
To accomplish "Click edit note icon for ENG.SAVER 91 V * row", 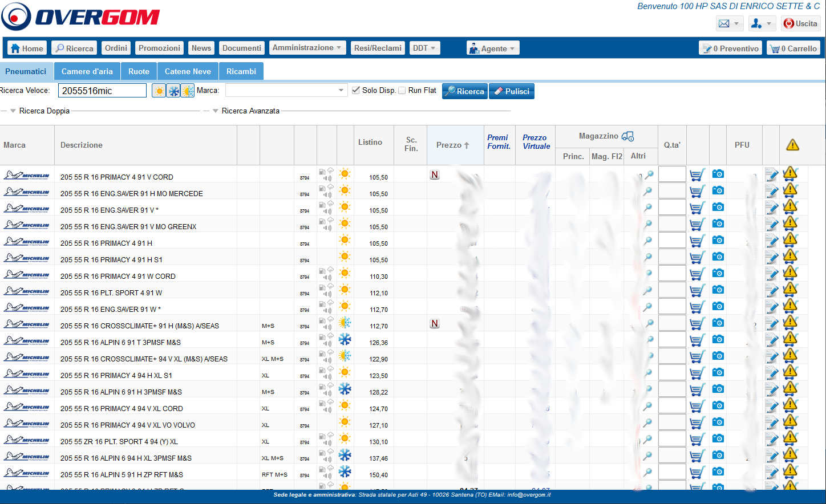I will click(x=772, y=208).
